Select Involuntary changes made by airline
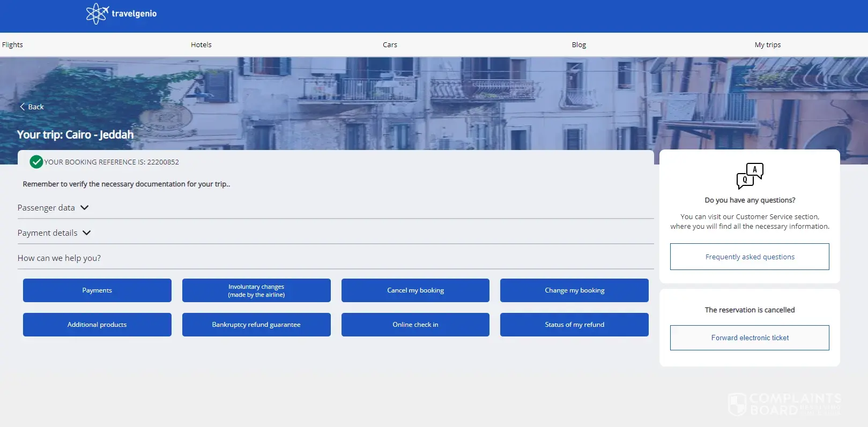868x427 pixels. (256, 290)
